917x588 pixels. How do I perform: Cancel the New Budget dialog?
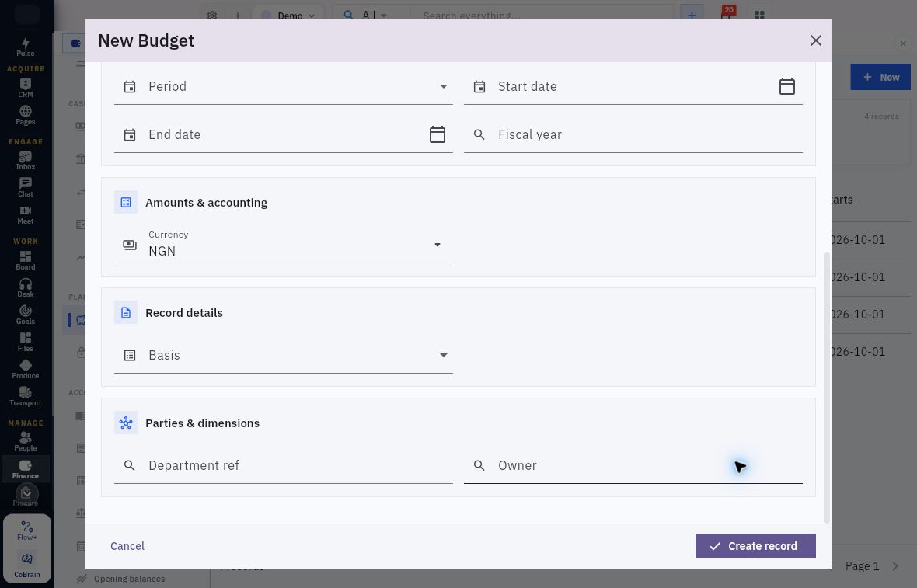click(127, 546)
